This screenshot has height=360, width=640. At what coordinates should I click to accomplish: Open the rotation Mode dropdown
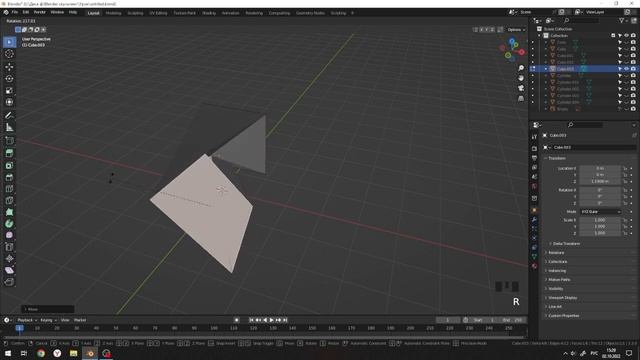pos(600,212)
